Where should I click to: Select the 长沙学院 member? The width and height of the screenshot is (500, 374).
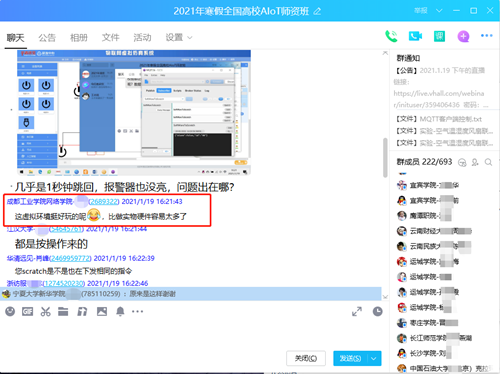(425, 353)
